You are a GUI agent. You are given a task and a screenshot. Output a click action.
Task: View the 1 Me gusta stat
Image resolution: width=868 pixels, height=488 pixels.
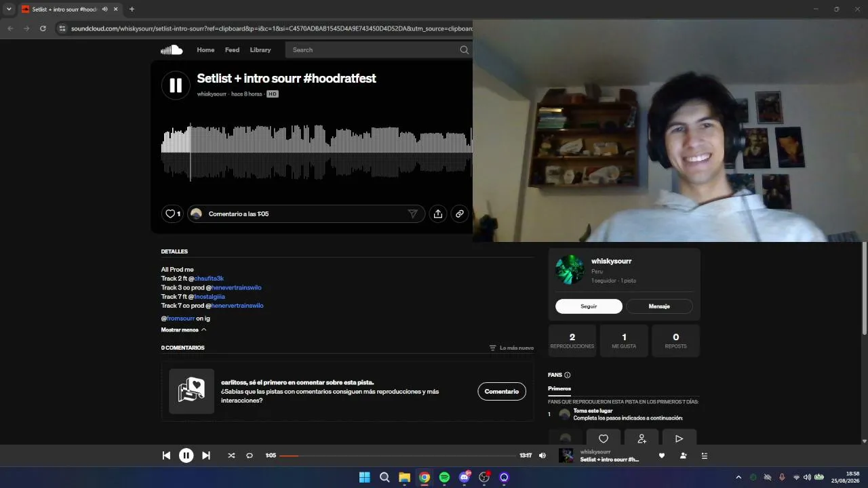[x=625, y=341]
